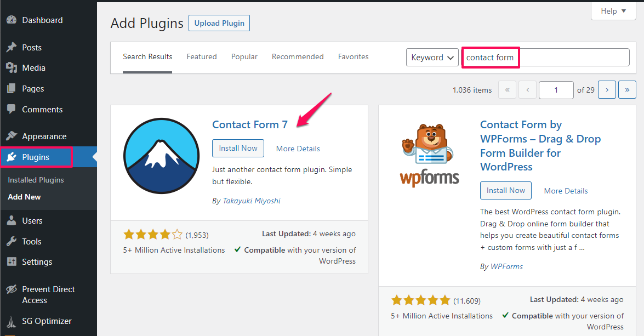Click the Tools wrench icon
The height and width of the screenshot is (336, 644).
coord(12,242)
